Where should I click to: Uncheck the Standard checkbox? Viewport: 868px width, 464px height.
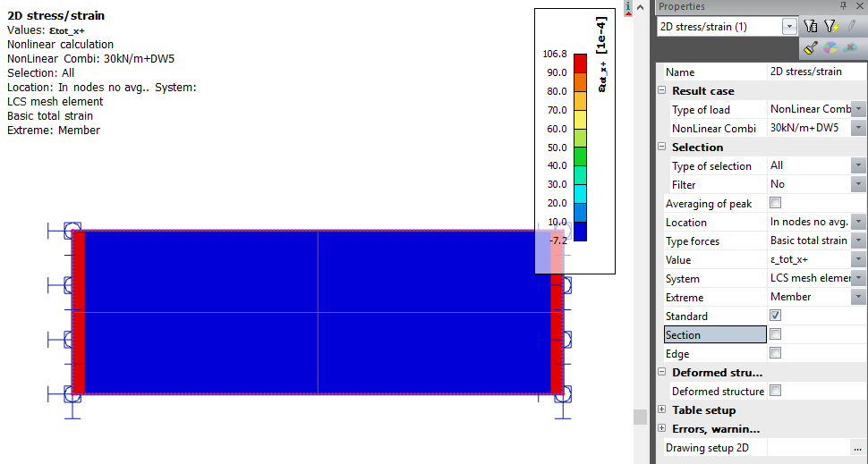coord(775,316)
